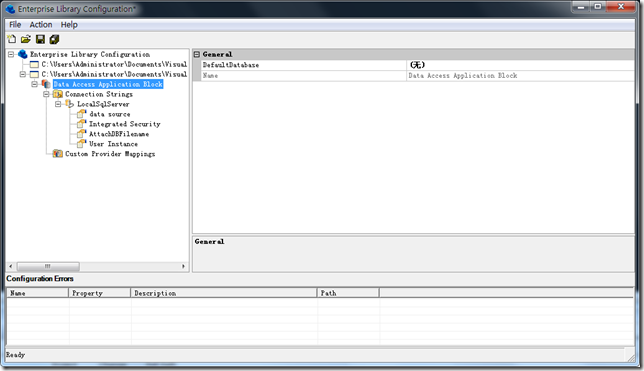
Task: Click the app icon in the title bar
Action: click(10, 9)
